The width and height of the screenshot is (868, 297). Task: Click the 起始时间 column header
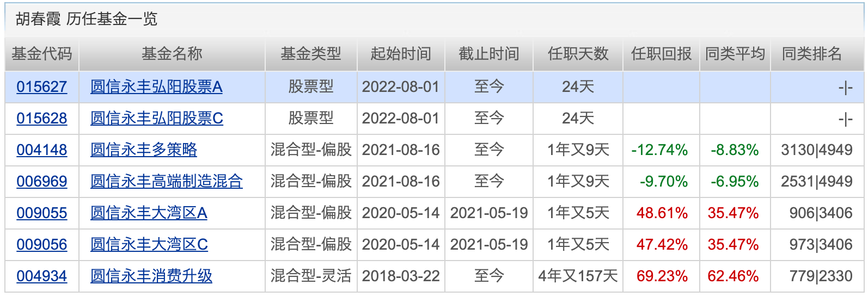pos(401,54)
